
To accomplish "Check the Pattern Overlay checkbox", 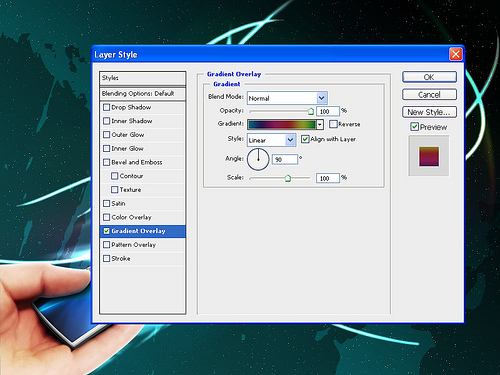I will point(107,245).
